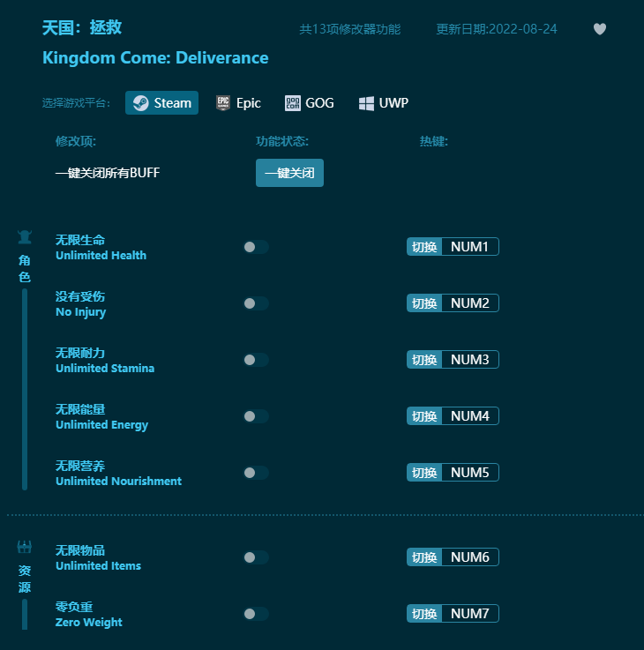Click the 角色 section label
644x650 pixels.
(x=25, y=268)
